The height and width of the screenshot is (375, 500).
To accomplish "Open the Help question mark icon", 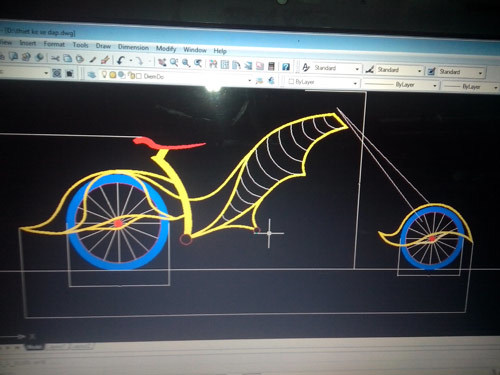I will 286,67.
